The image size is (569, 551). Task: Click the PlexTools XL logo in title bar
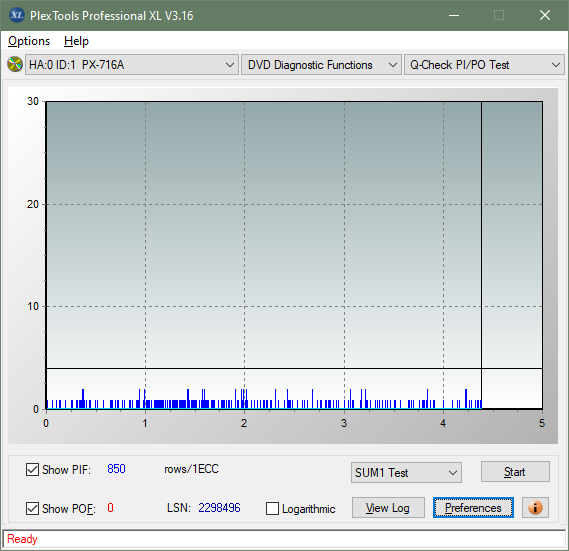[16, 15]
